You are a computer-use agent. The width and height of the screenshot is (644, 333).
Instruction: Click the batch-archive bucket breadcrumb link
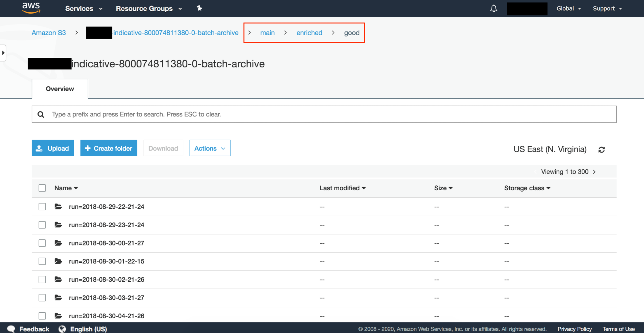point(176,33)
